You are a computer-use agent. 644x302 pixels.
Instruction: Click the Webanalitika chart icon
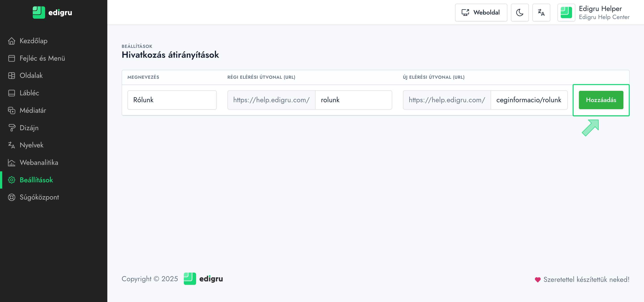pos(11,162)
